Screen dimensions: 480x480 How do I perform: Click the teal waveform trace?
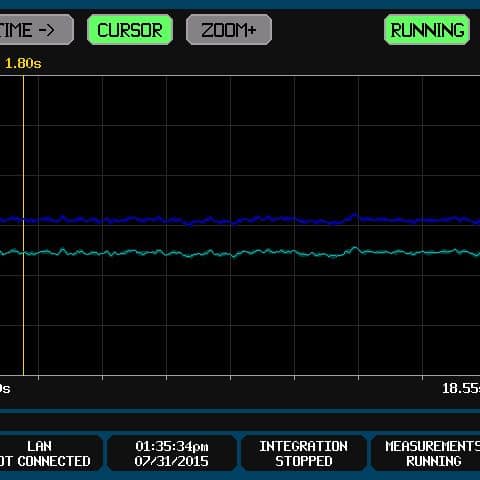click(240, 253)
